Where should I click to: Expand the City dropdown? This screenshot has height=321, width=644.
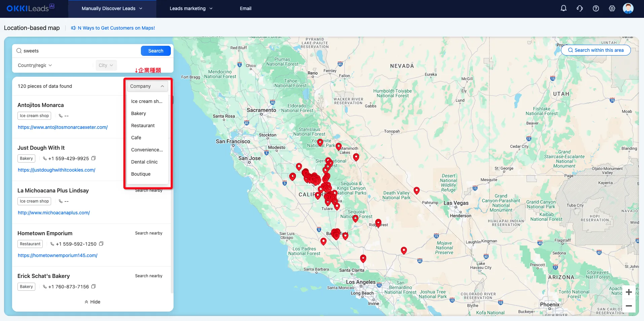(x=106, y=65)
